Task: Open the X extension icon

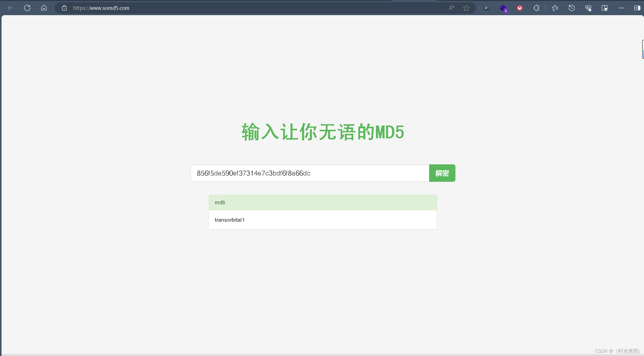Action: pyautogui.click(x=486, y=8)
